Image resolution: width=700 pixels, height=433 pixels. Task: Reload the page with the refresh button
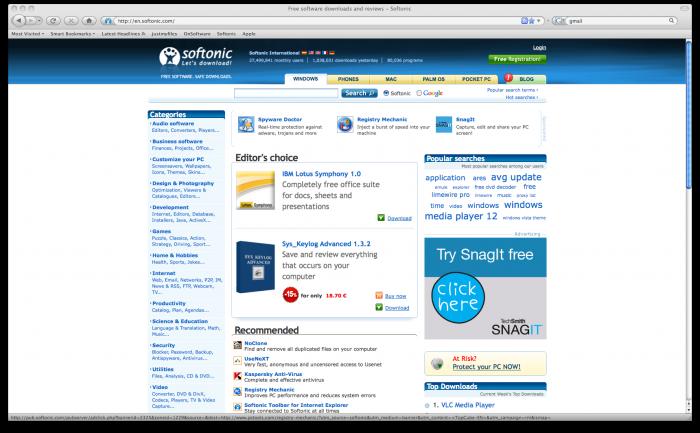(53, 21)
